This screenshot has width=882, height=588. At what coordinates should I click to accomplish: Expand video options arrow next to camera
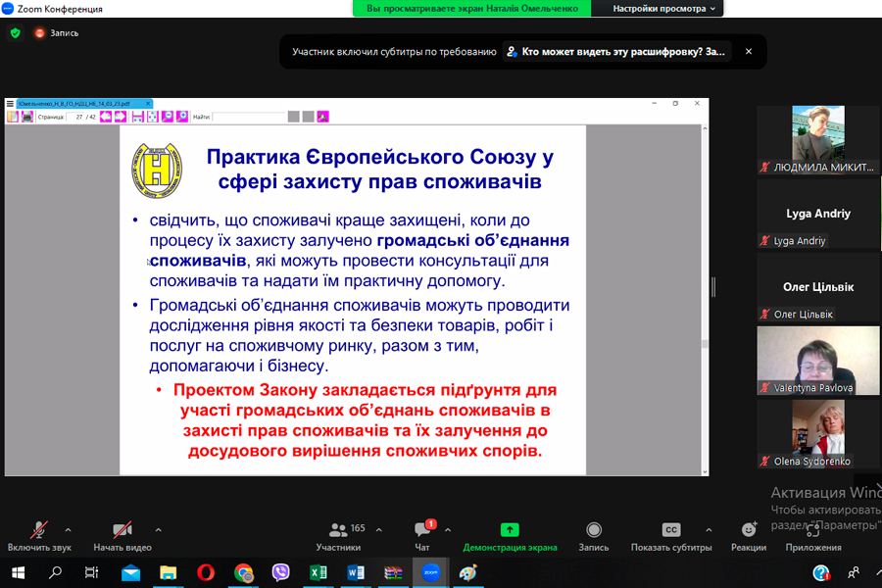click(158, 530)
